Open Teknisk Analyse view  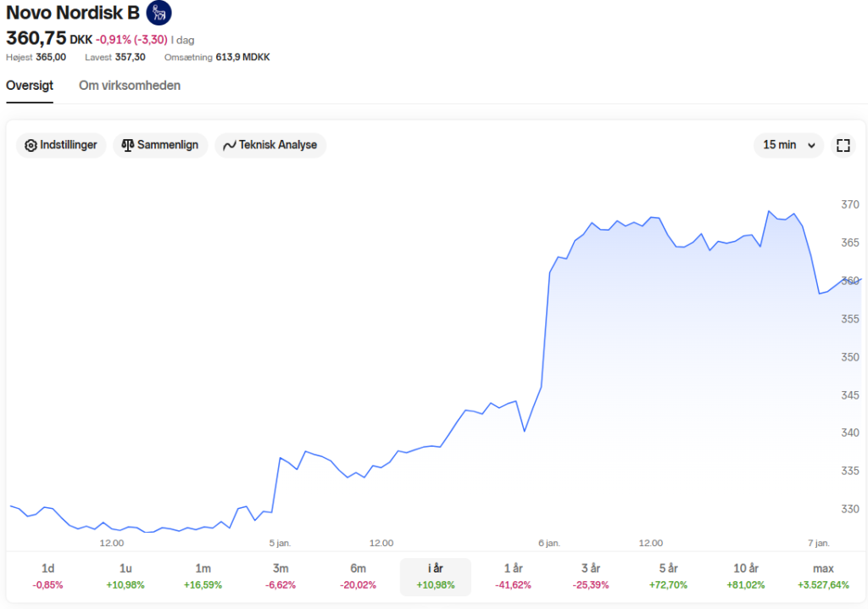pos(270,145)
